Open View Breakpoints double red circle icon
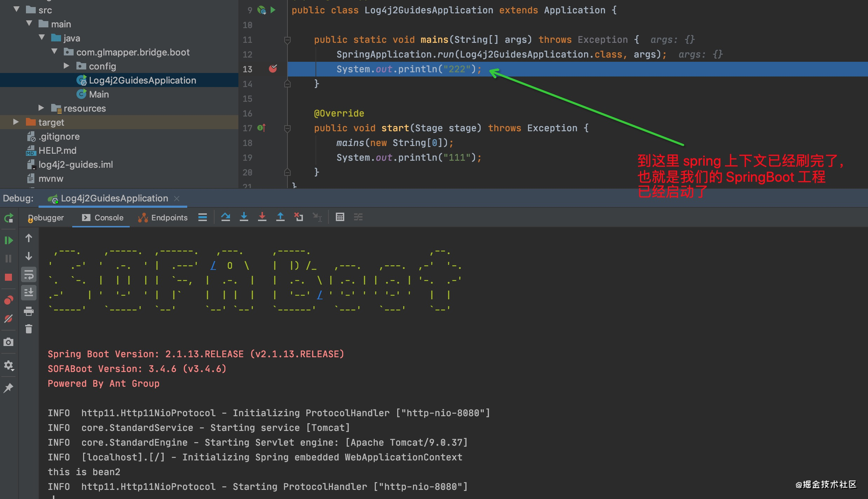This screenshot has width=868, height=499. (9, 300)
